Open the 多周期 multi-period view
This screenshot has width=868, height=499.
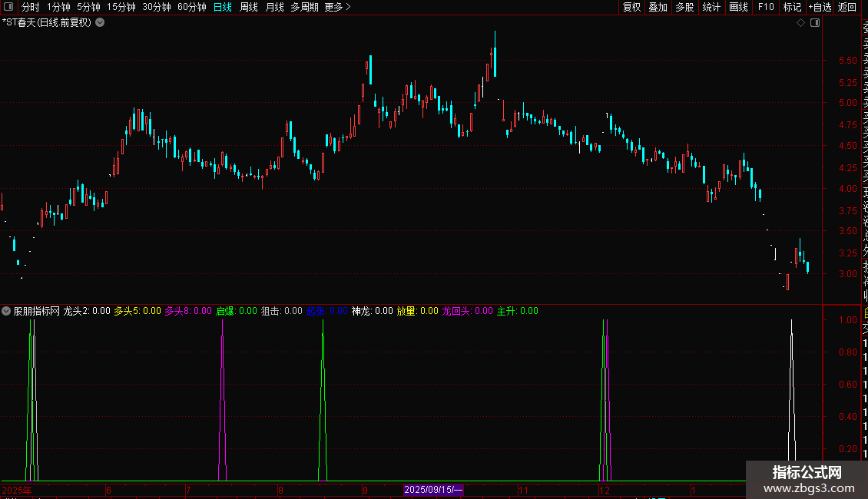[304, 7]
